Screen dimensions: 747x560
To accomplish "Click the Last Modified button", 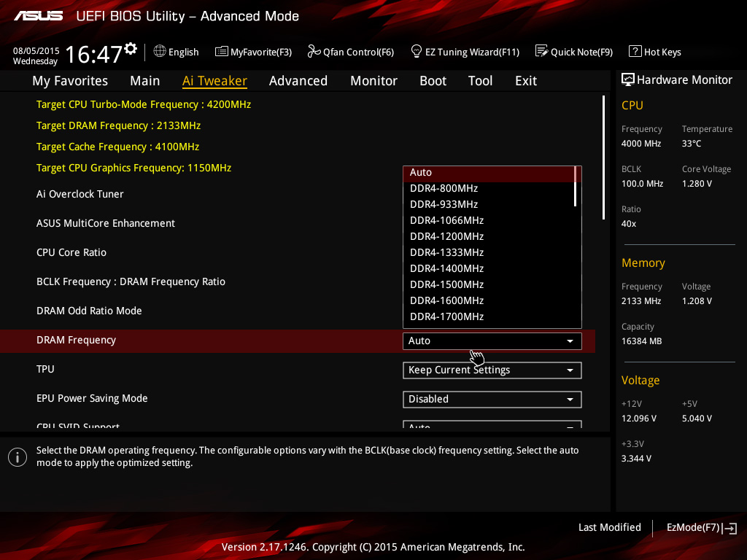I will [609, 527].
